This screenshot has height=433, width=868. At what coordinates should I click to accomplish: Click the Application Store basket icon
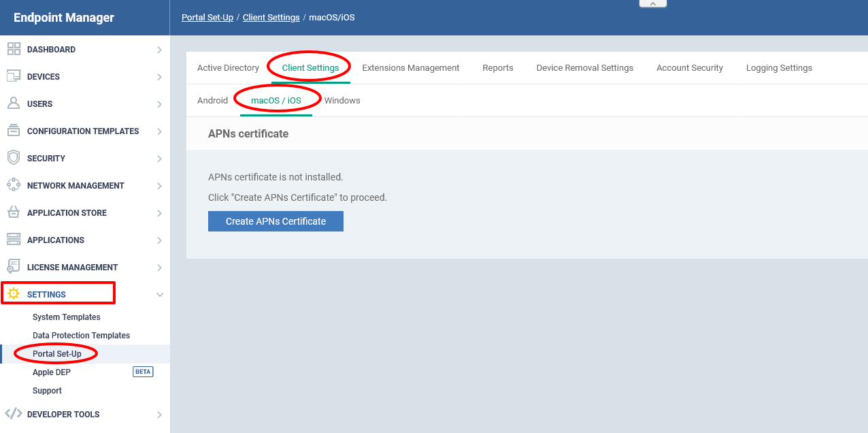[14, 212]
